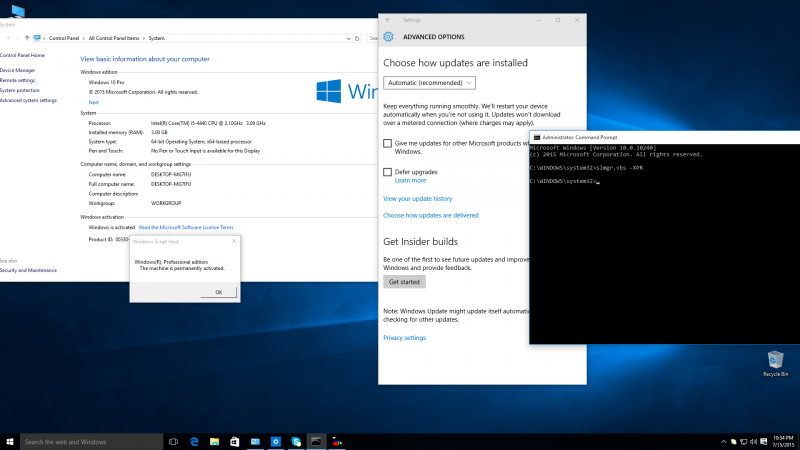Open the Automatic (recommended) dropdown

click(429, 83)
